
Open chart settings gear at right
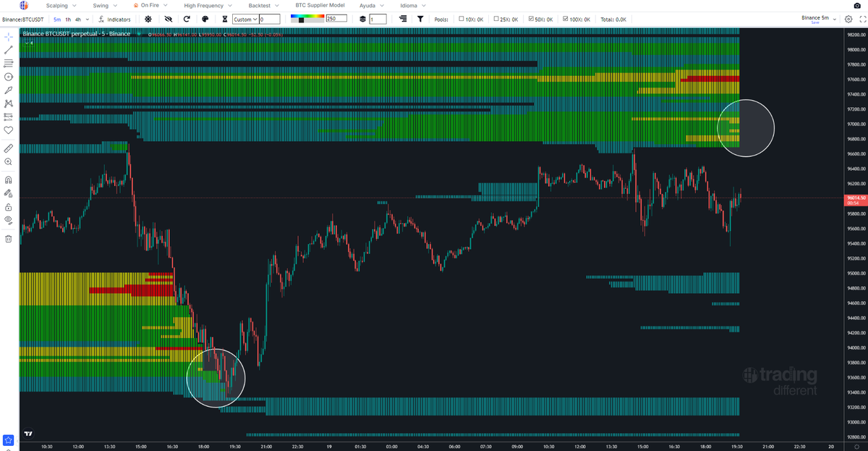pos(848,19)
